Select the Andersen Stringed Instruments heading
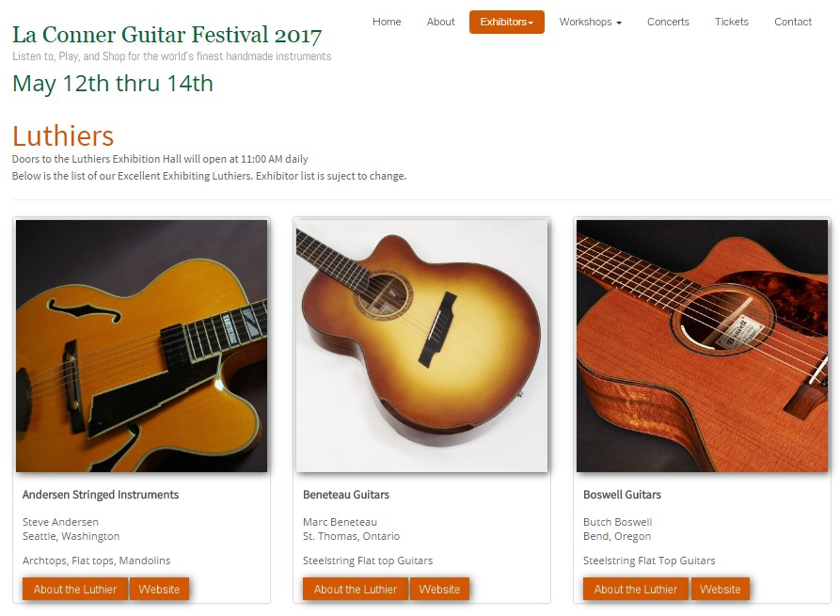This screenshot has height=616, width=840. tap(101, 495)
